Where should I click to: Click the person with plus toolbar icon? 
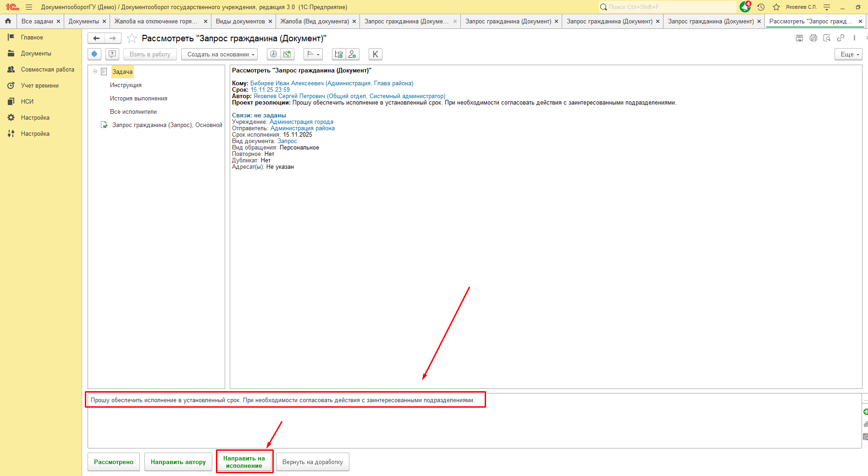tap(353, 54)
